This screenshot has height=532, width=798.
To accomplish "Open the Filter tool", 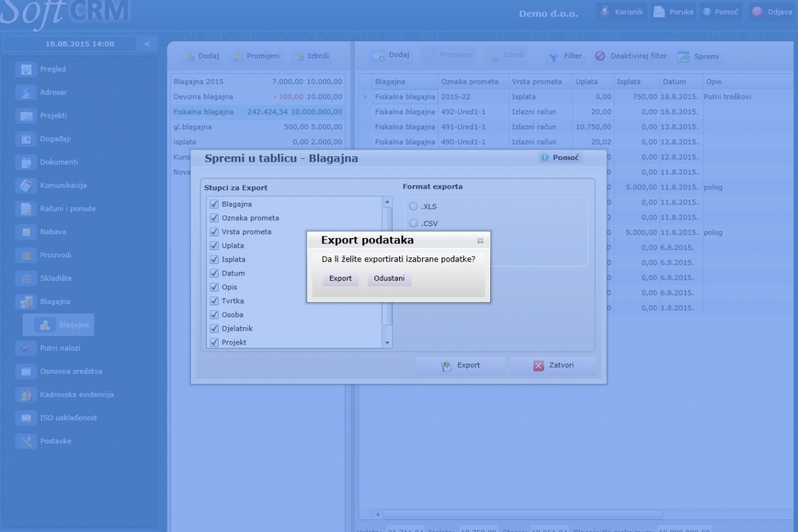I will tap(565, 57).
